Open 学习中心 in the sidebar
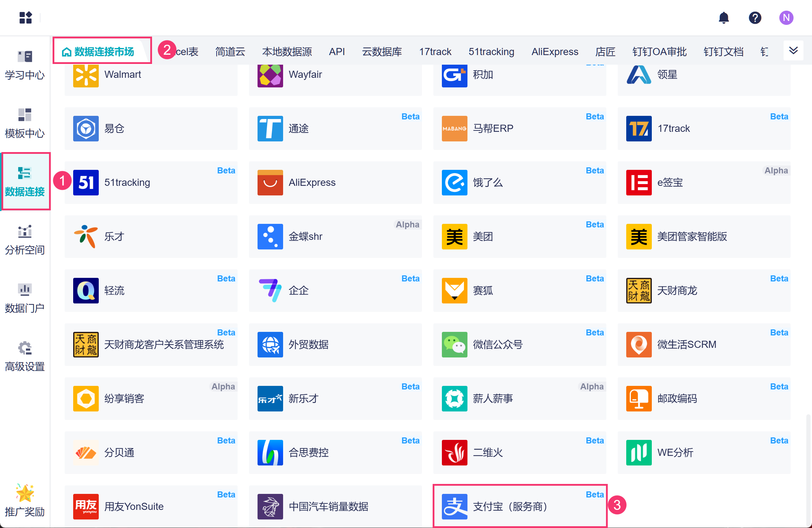The height and width of the screenshot is (528, 812). point(25,65)
